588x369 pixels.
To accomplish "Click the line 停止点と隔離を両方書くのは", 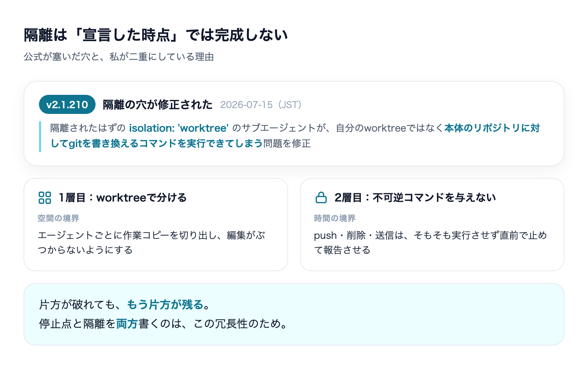I will [x=163, y=324].
